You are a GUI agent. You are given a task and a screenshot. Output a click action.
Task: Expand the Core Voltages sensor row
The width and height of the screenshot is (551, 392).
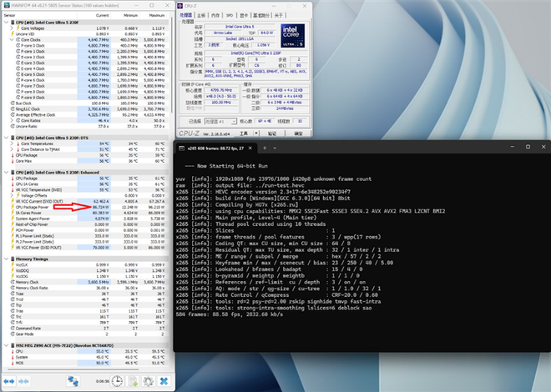(x=12, y=27)
